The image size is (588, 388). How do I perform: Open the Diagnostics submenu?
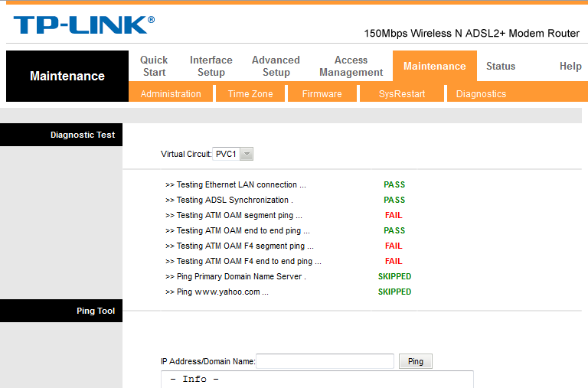481,93
